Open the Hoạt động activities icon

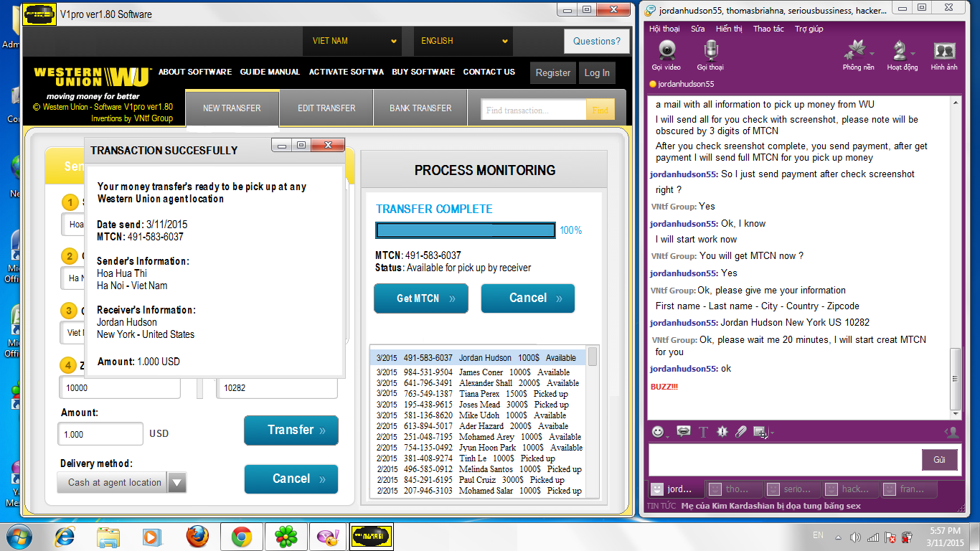[901, 50]
